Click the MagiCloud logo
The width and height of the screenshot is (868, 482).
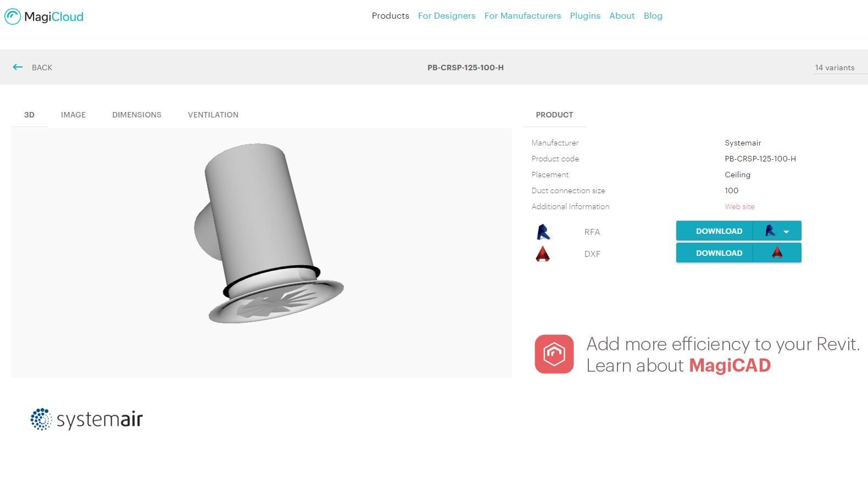tap(44, 16)
